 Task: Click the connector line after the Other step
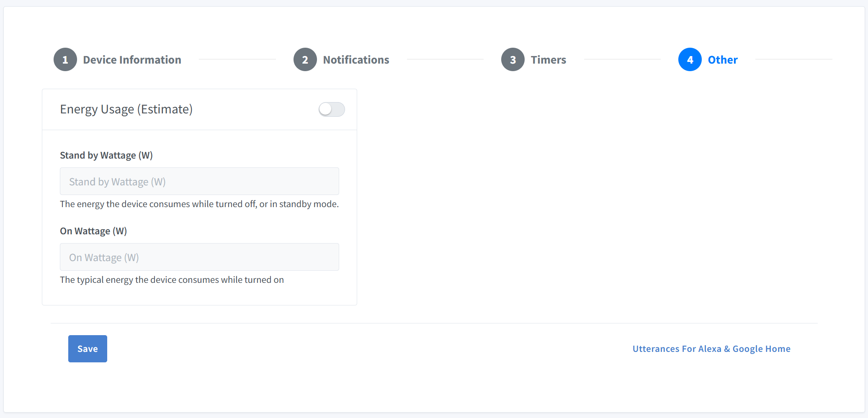click(793, 59)
